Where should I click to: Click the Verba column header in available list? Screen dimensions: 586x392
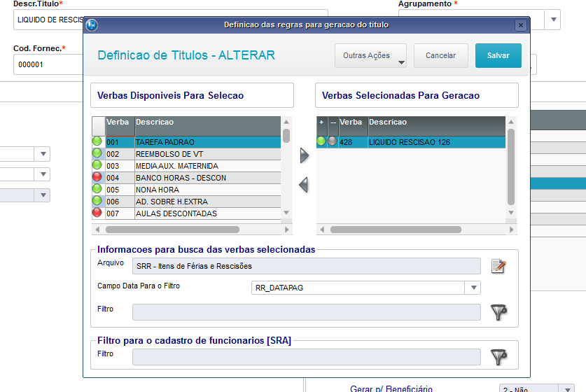(120, 126)
